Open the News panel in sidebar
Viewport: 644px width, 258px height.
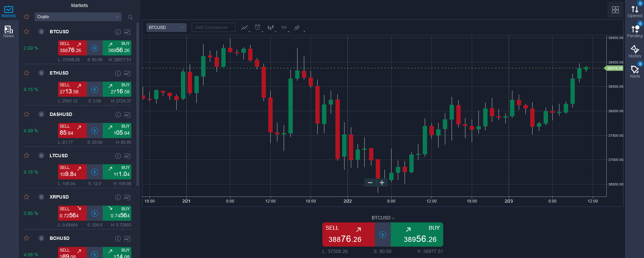[9, 32]
